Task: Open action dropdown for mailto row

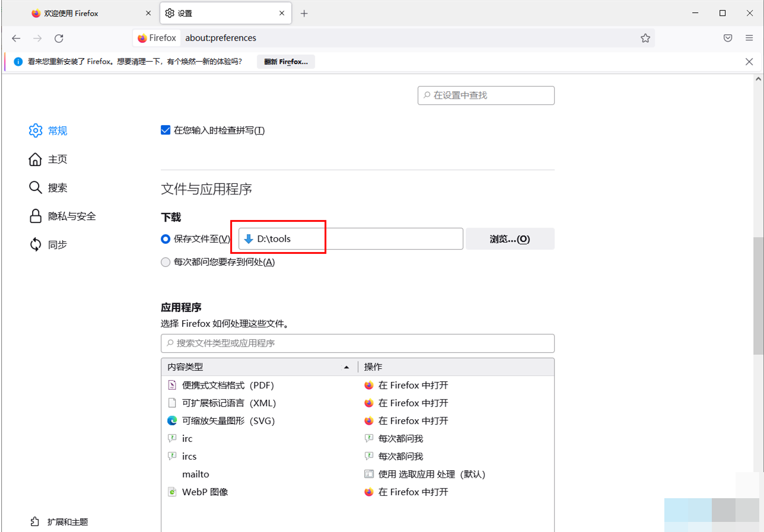Action: pos(457,474)
